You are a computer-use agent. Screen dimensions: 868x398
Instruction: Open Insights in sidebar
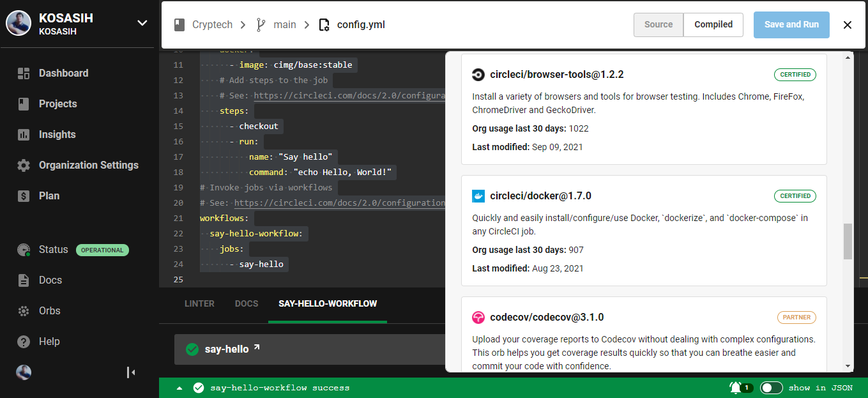pos(57,135)
